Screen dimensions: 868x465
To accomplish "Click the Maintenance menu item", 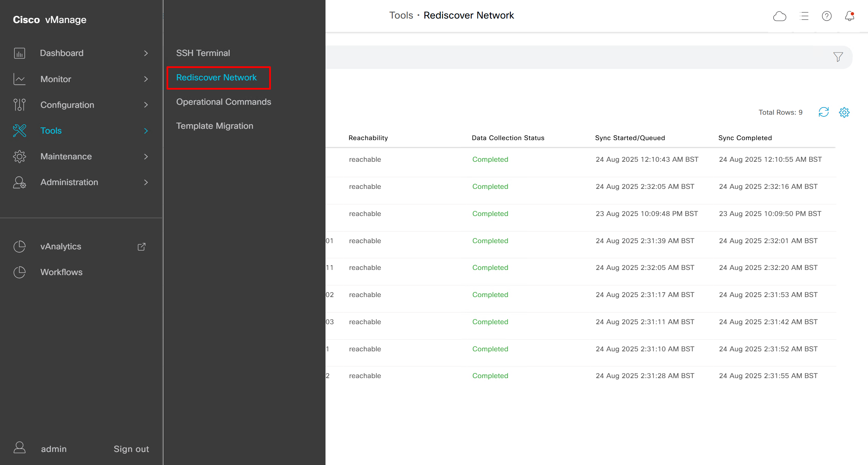I will [66, 156].
